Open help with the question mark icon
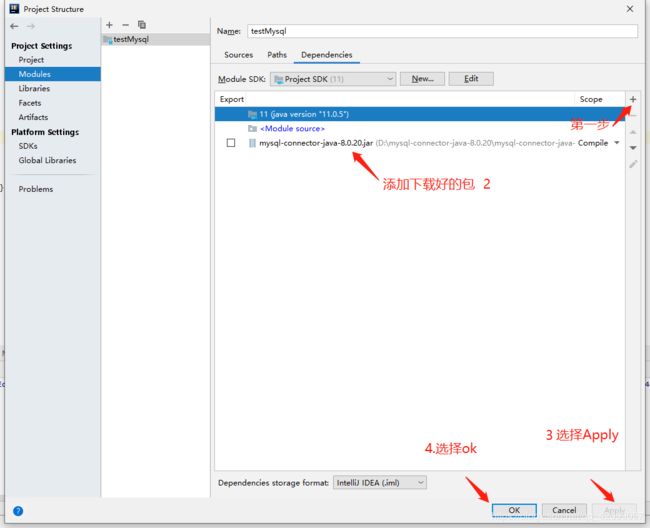Image resolution: width=650 pixels, height=528 pixels. click(x=18, y=511)
